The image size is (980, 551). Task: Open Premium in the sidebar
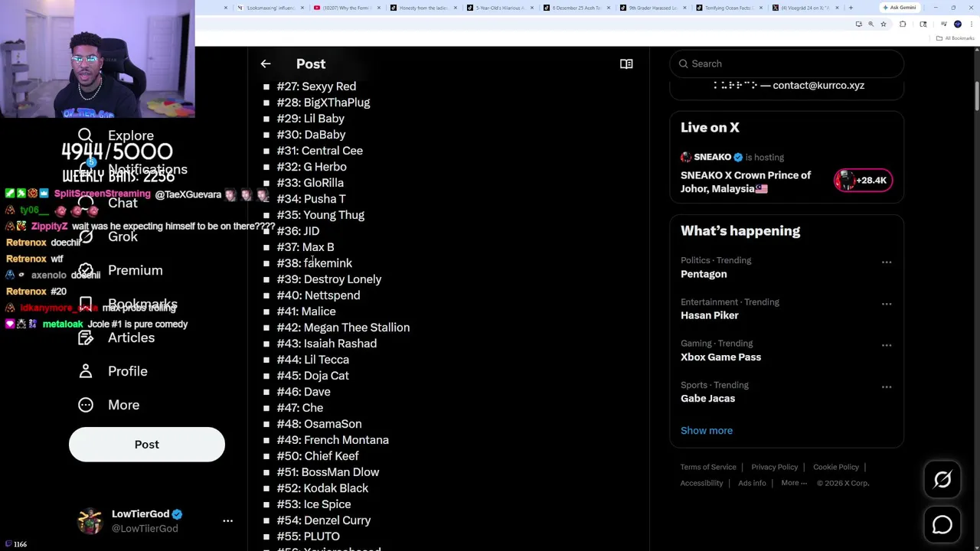[x=120, y=270]
